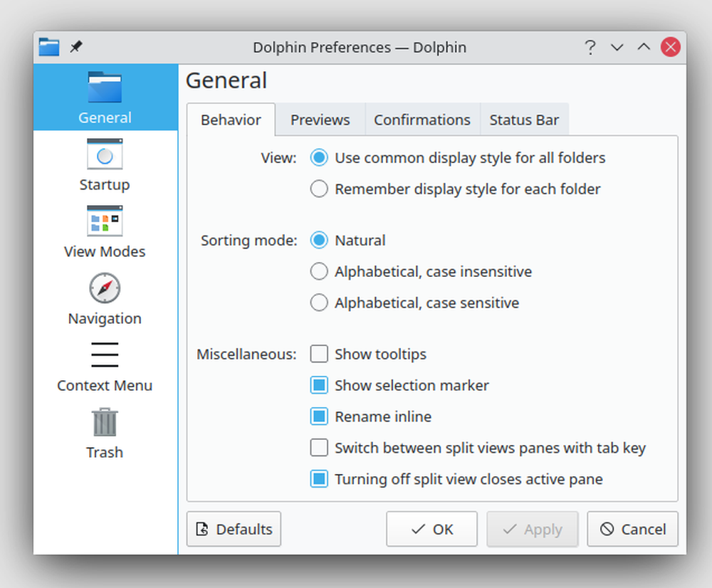Confirm settings with the OK button
The image size is (712, 588).
tap(432, 529)
